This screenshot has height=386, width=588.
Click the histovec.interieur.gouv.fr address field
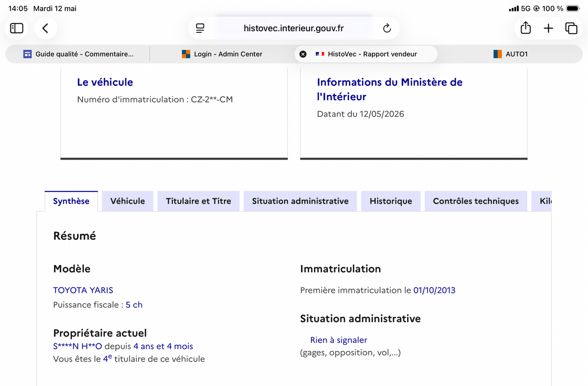click(294, 28)
